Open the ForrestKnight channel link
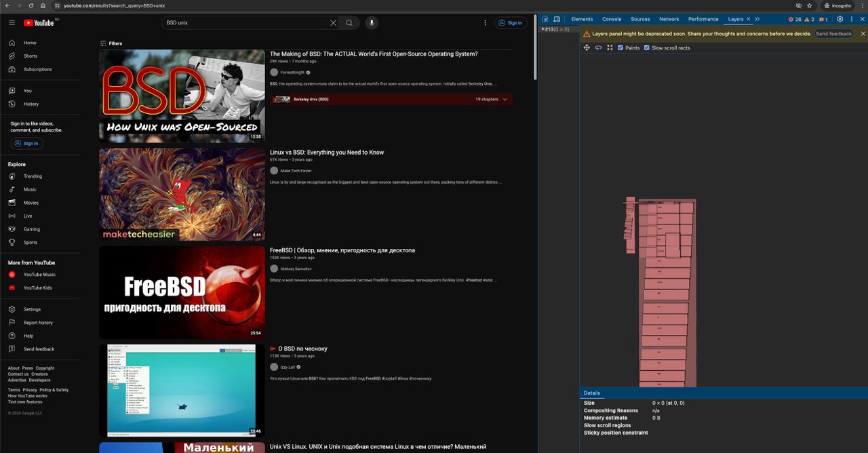This screenshot has width=868, height=453. click(293, 73)
